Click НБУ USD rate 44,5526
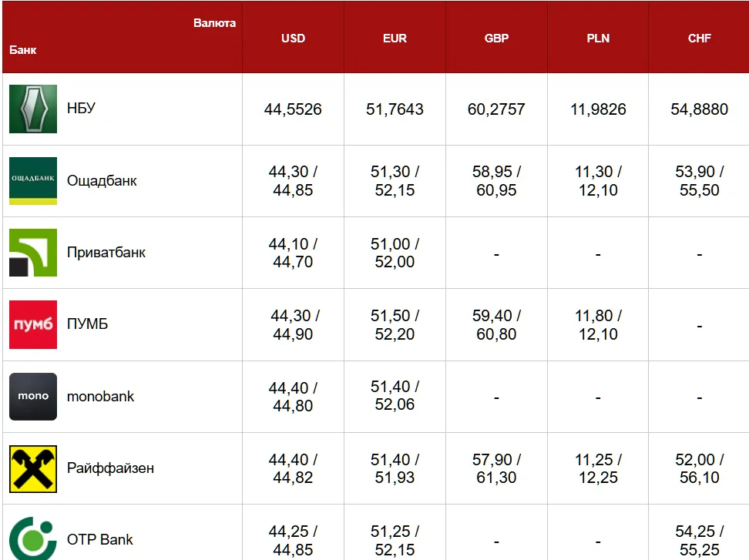Screen dimensions: 749x560 293,109
